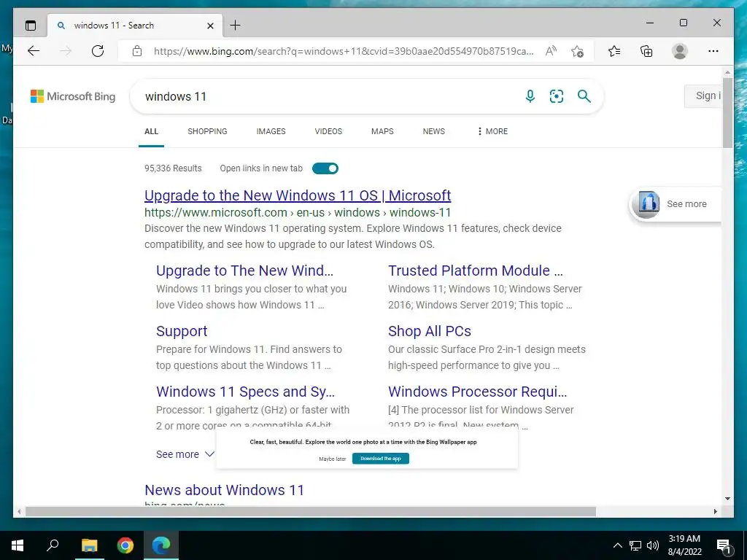The width and height of the screenshot is (747, 560).
Task: Switch to the SHOPPING tab
Action: pos(207,131)
